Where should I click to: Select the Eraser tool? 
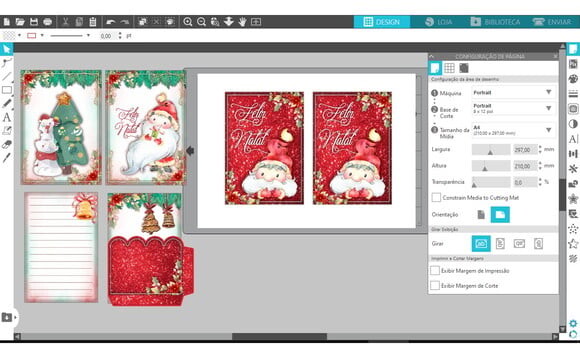click(7, 144)
